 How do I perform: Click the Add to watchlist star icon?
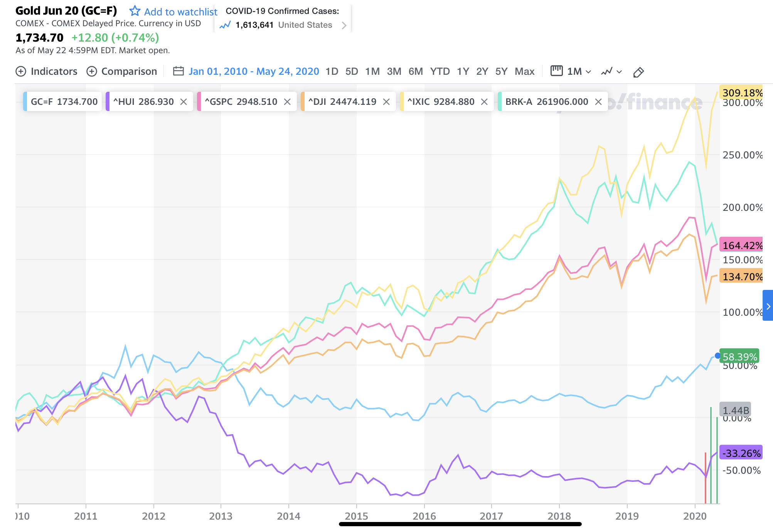135,11
